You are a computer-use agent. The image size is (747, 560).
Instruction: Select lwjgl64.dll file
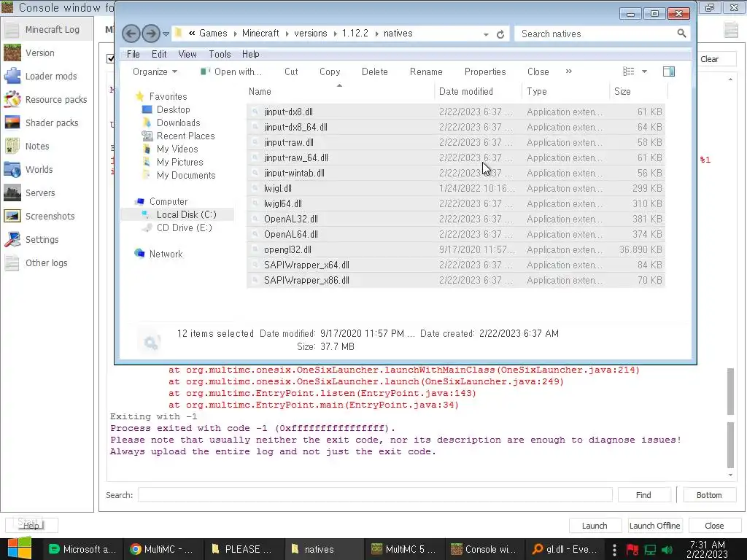click(456, 204)
